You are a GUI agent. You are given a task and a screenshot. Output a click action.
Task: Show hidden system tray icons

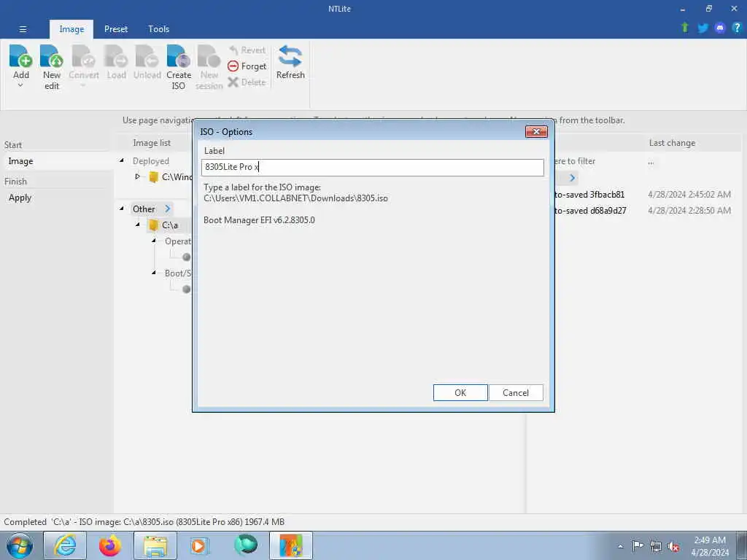point(620,546)
